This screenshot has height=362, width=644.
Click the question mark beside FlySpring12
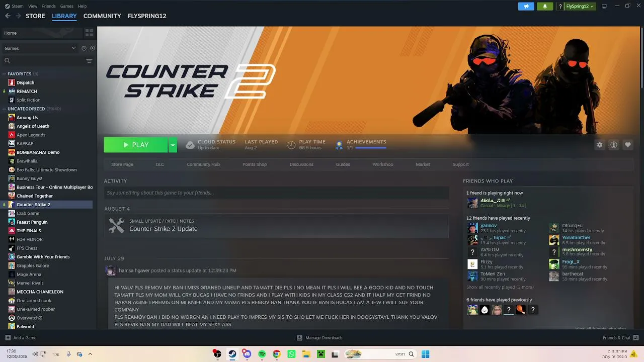click(x=560, y=7)
